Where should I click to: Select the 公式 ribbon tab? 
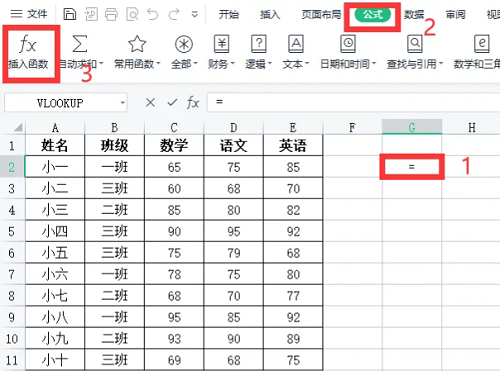click(x=373, y=14)
